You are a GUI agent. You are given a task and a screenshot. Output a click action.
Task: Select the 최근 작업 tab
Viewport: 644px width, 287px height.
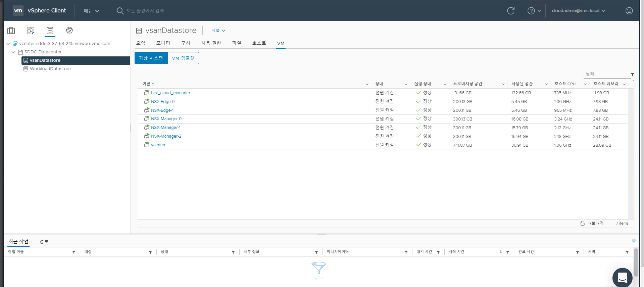click(x=18, y=241)
